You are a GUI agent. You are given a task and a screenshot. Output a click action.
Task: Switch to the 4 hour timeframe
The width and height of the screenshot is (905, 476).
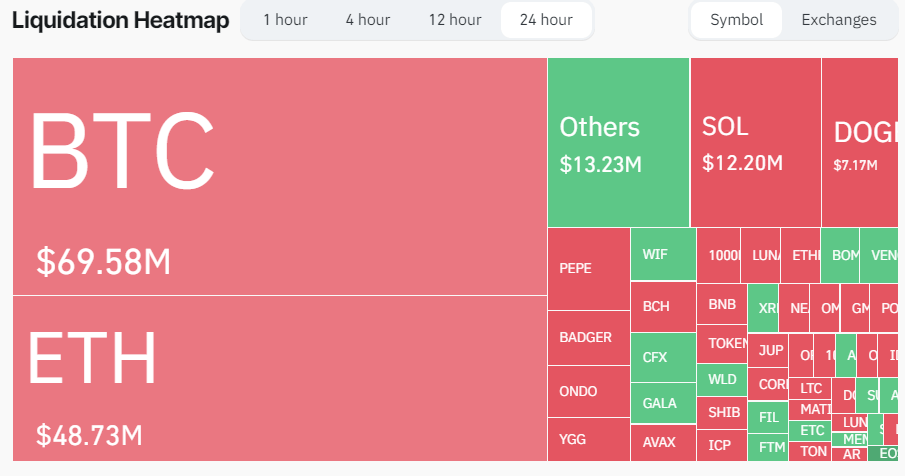[x=368, y=20]
